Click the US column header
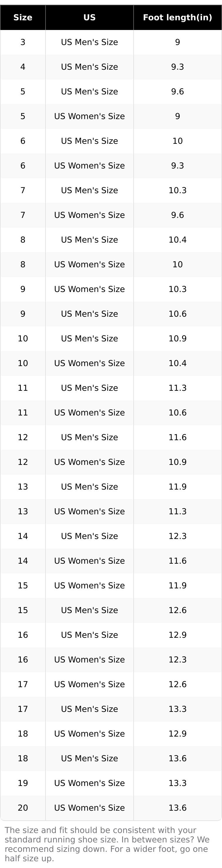 (90, 18)
